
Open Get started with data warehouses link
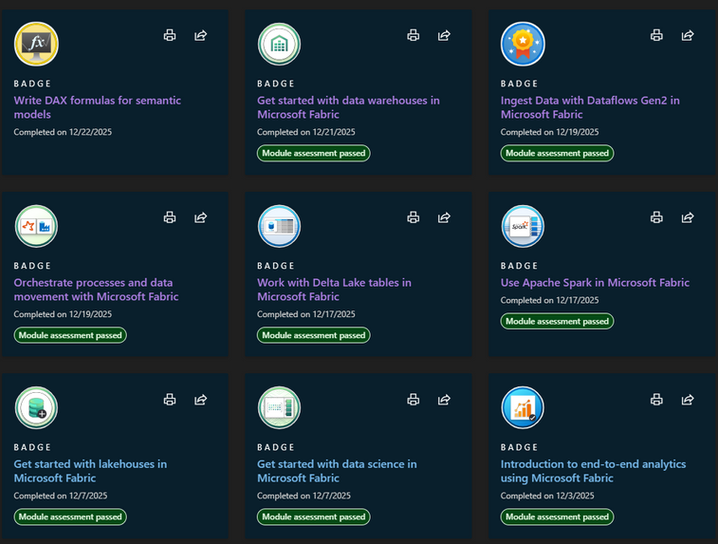click(x=348, y=107)
